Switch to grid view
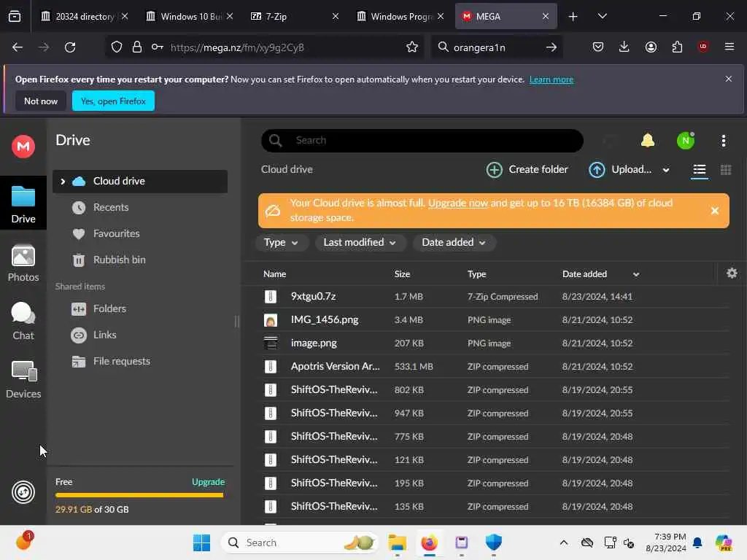The height and width of the screenshot is (560, 747). pyautogui.click(x=726, y=169)
